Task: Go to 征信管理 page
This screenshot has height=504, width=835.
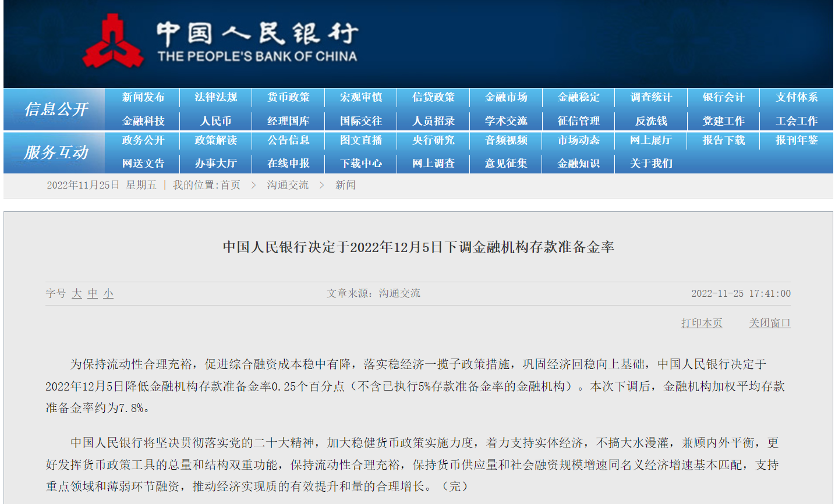Action: (x=578, y=121)
